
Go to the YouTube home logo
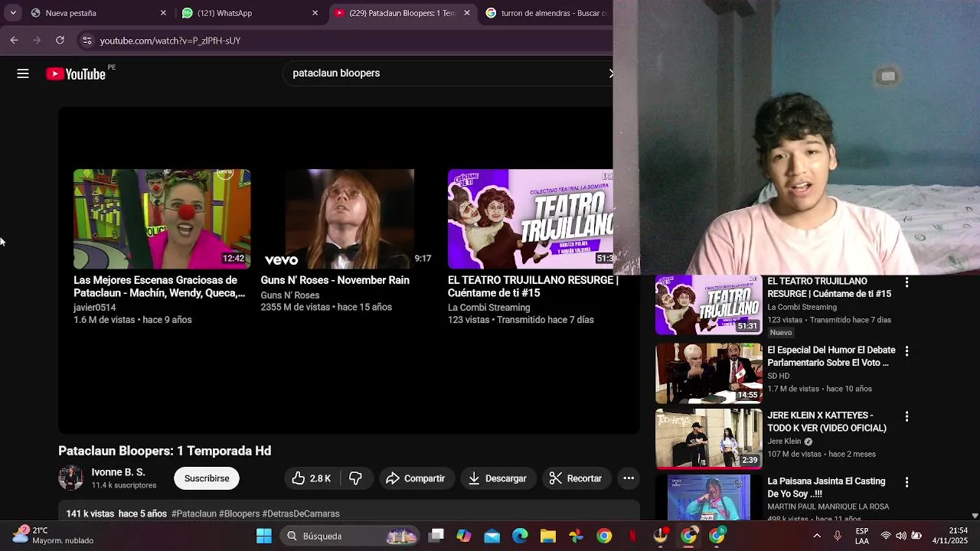click(x=75, y=73)
